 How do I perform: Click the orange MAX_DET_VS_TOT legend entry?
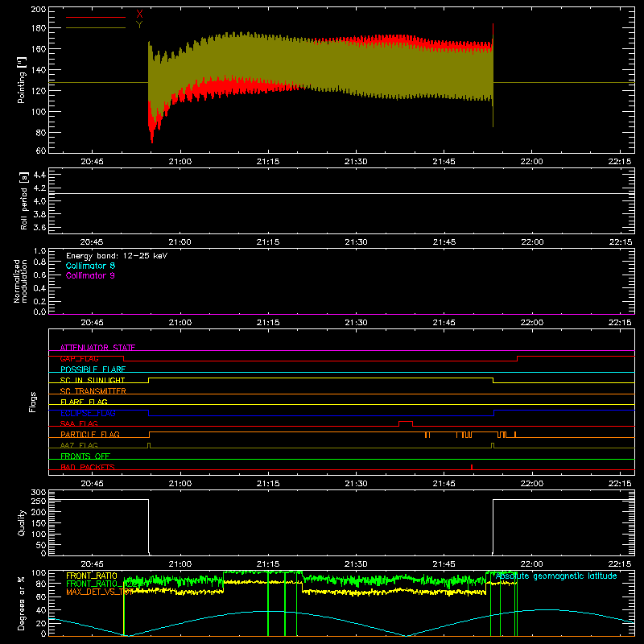[x=100, y=592]
